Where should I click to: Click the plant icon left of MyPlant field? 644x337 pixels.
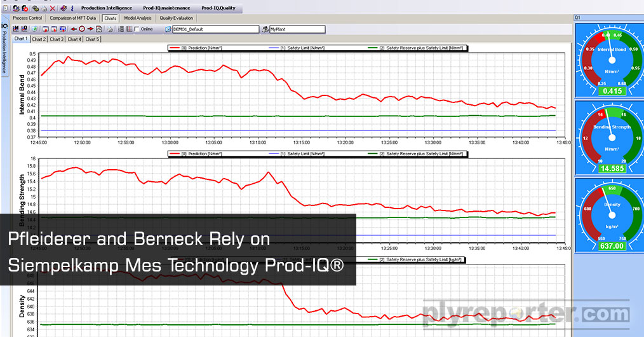pyautogui.click(x=265, y=29)
